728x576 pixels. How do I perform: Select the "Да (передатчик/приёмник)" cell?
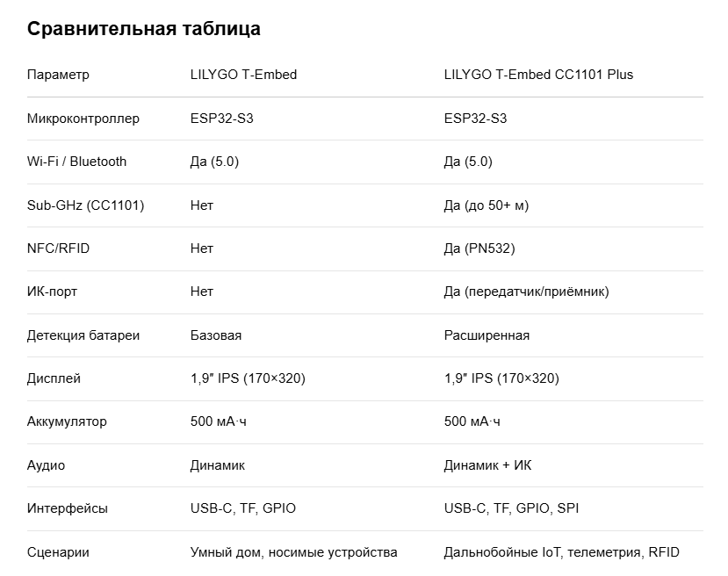(526, 292)
